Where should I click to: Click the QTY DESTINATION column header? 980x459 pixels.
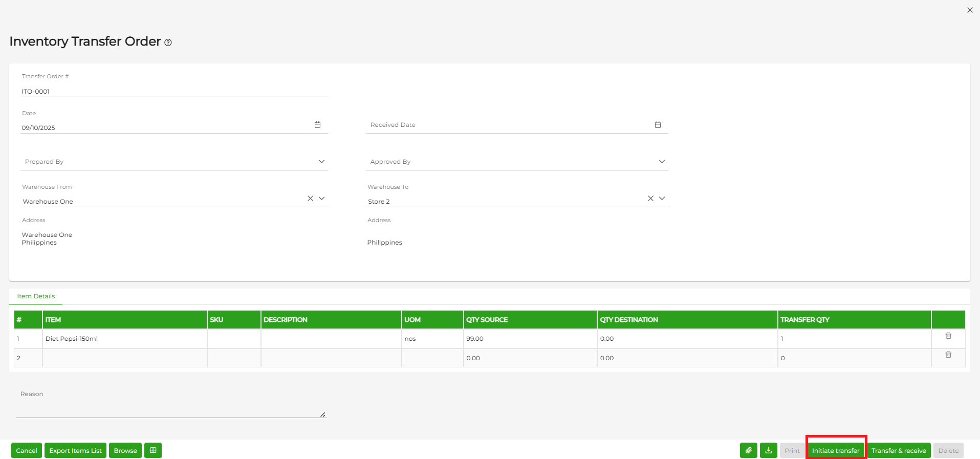click(687, 320)
